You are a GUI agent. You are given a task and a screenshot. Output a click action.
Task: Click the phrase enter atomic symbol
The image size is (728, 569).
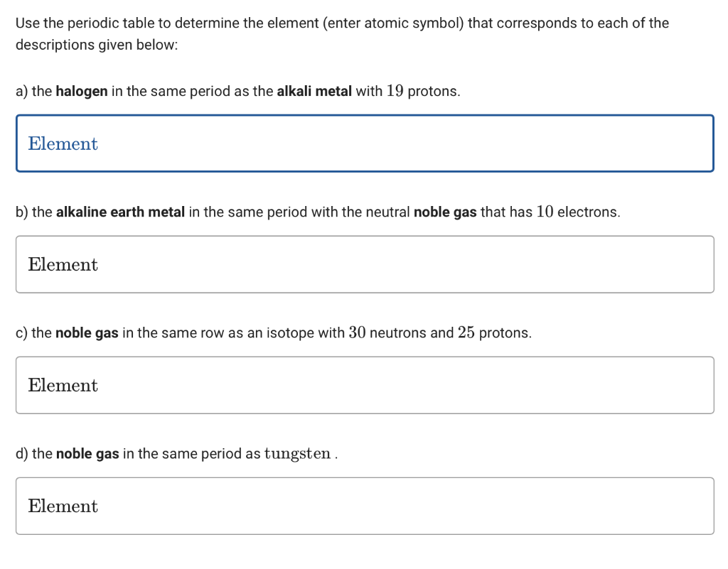click(x=395, y=23)
